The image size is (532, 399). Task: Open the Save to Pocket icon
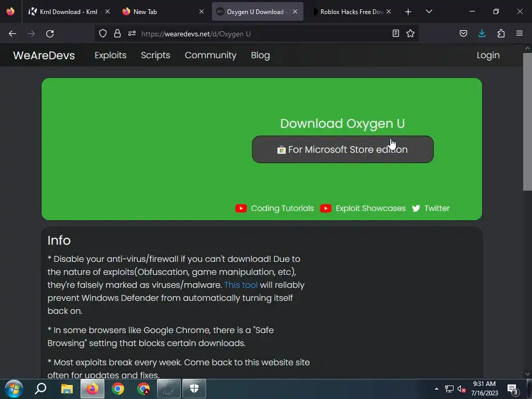click(463, 33)
